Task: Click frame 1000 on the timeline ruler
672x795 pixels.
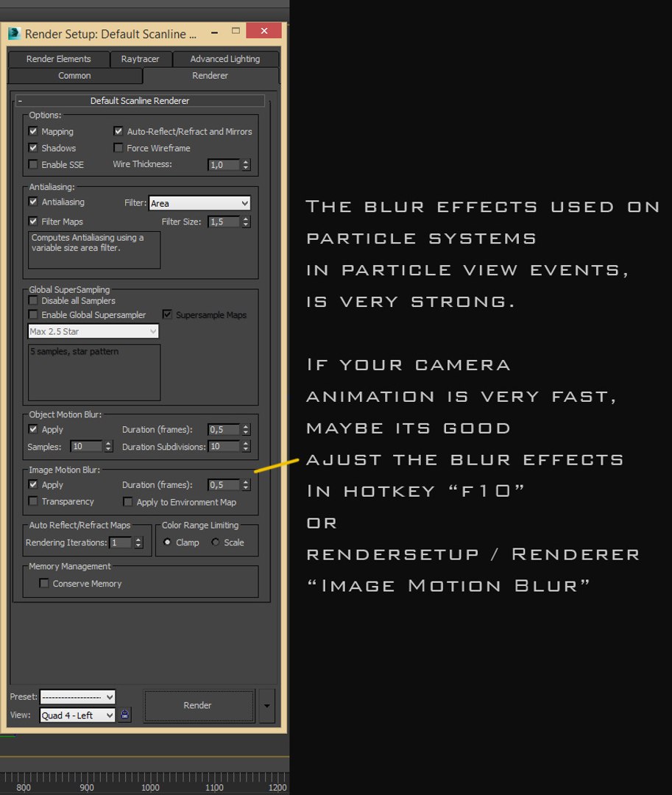Action: click(x=150, y=788)
